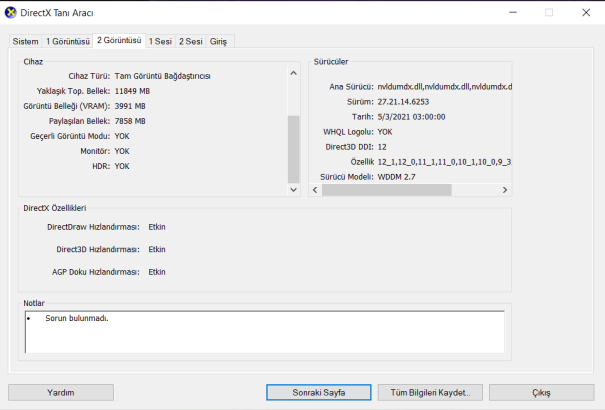Click the Direct3D DDI value '12'
This screenshot has width=605, height=410.
click(382, 147)
